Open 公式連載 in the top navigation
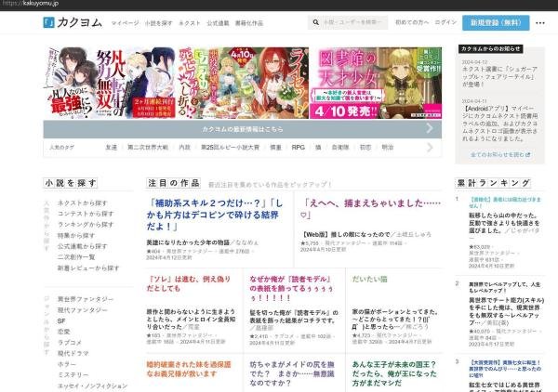Viewport: 558px width, 392px height. (218, 23)
